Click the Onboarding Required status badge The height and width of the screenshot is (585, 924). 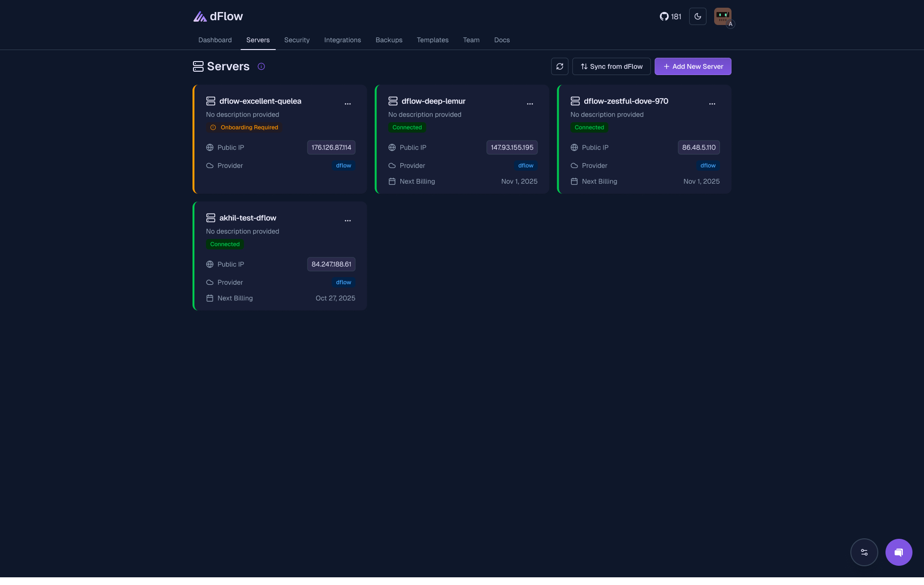244,127
